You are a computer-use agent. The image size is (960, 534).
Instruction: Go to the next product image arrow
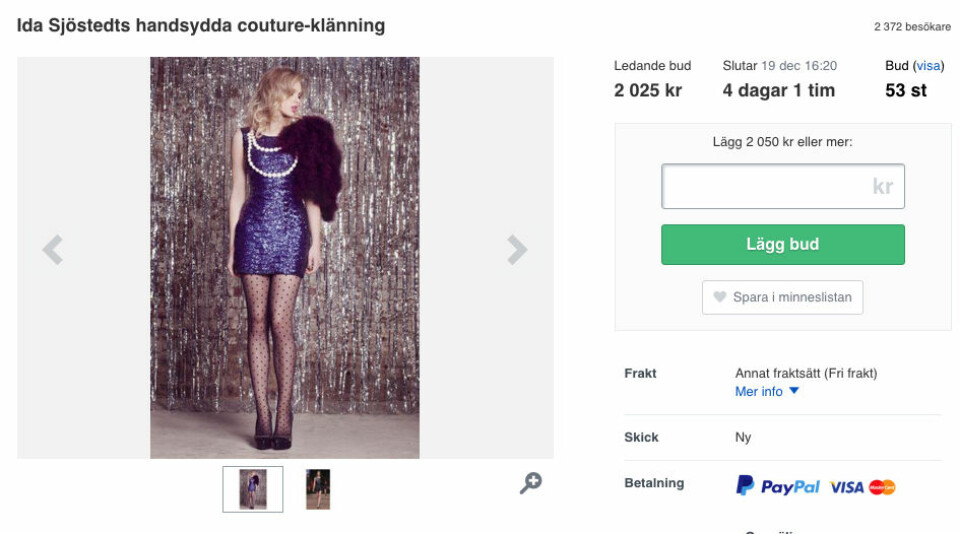[x=516, y=249]
